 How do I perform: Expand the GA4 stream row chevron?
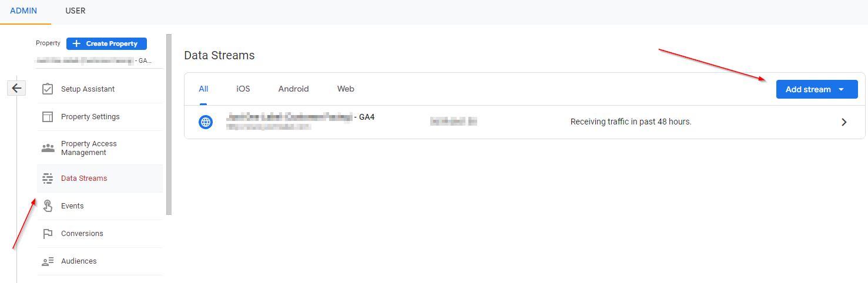click(x=844, y=122)
